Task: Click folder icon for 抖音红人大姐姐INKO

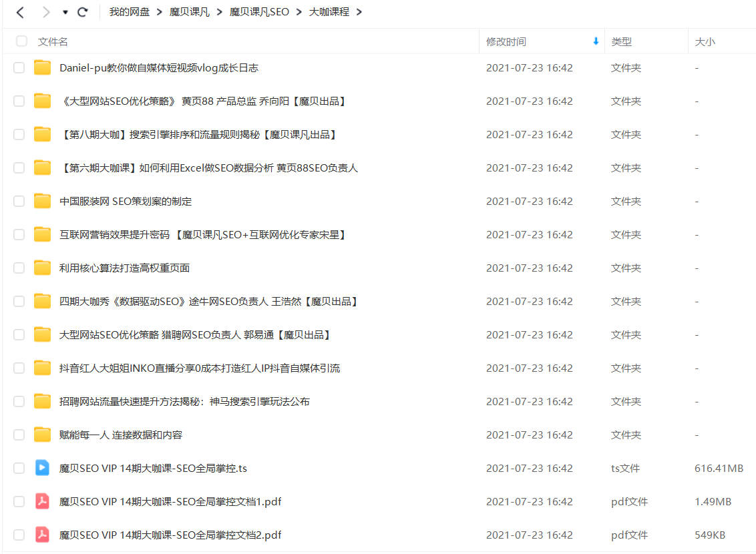Action: point(43,368)
